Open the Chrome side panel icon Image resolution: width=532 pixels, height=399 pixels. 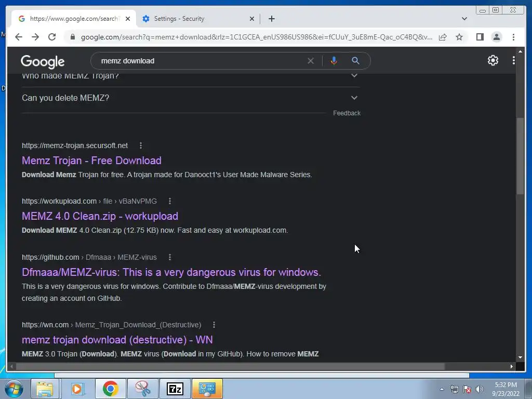pyautogui.click(x=480, y=37)
